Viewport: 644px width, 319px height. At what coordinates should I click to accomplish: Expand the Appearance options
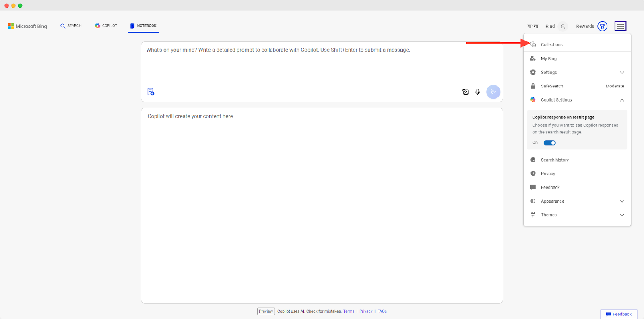(622, 201)
